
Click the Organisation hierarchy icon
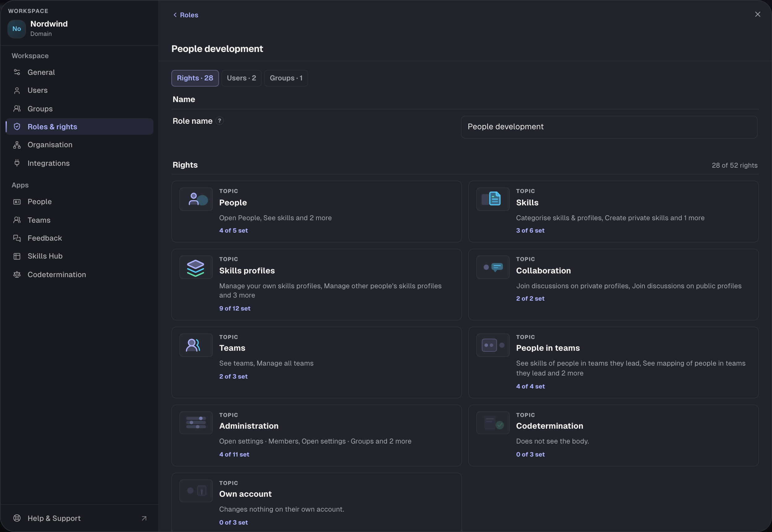coord(17,145)
